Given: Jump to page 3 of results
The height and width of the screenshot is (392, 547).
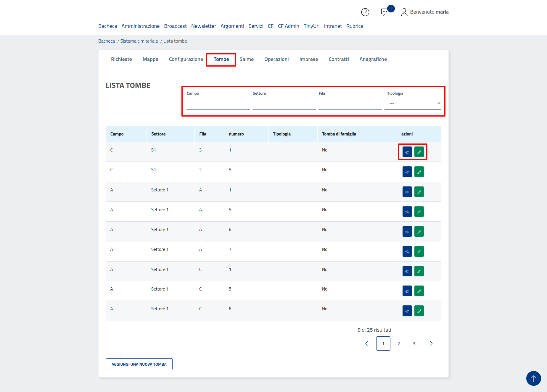Looking at the screenshot, I should tap(414, 343).
